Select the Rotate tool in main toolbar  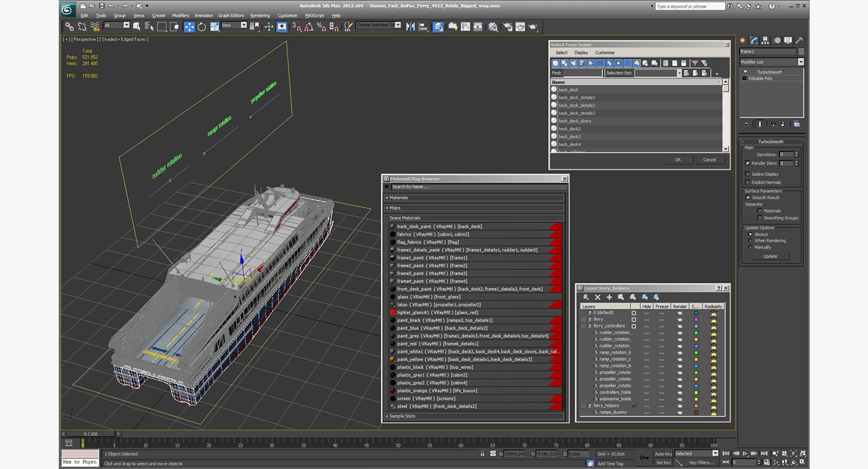(202, 27)
